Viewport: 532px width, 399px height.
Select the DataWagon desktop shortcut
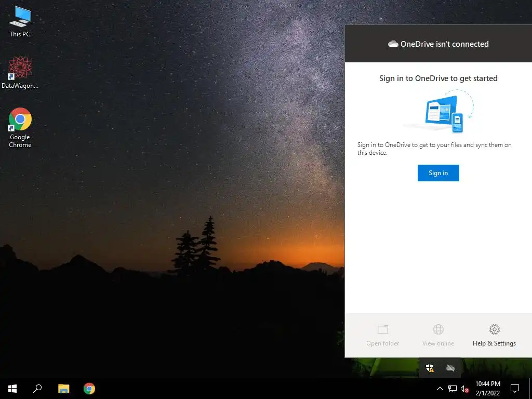(x=20, y=72)
